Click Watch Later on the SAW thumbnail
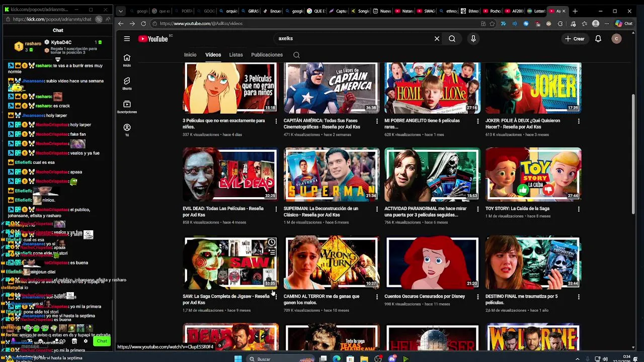644x362 pixels. [272, 243]
